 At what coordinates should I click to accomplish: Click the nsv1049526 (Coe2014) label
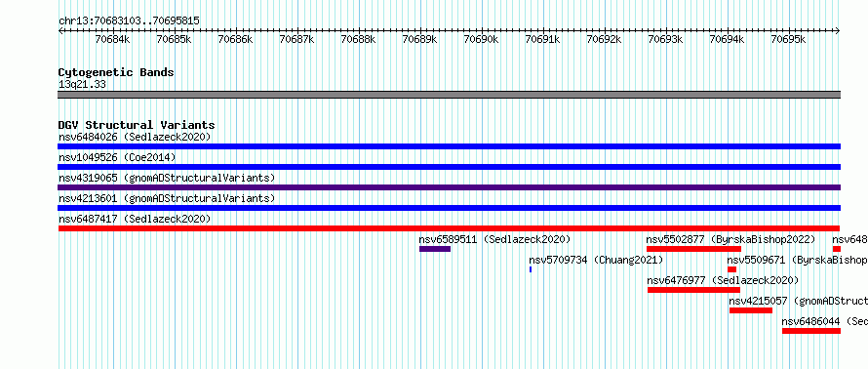coord(117,157)
